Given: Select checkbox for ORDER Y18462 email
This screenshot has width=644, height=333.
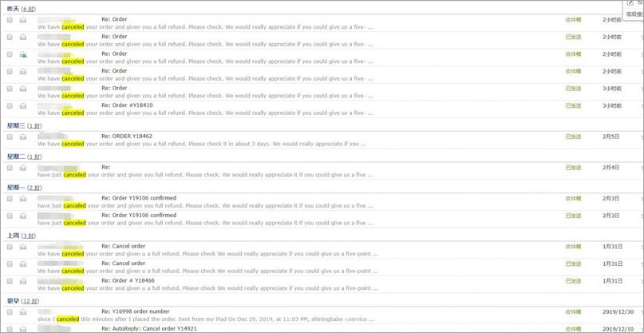Looking at the screenshot, I should click(x=10, y=137).
